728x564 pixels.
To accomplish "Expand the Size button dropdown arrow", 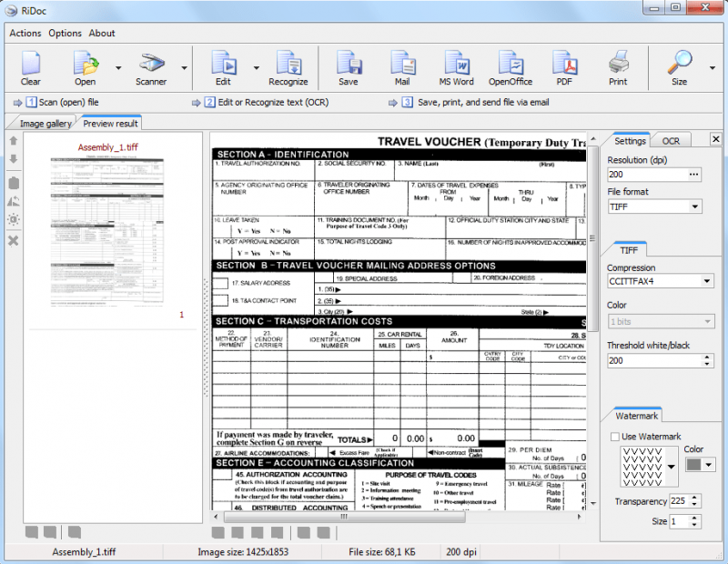I will pyautogui.click(x=713, y=68).
